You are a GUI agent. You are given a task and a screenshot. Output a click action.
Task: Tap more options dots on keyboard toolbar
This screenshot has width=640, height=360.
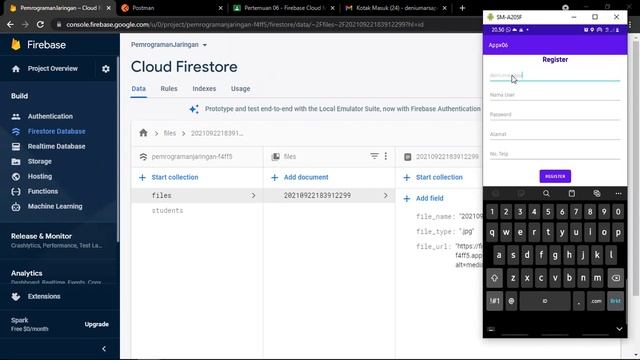coord(618,193)
